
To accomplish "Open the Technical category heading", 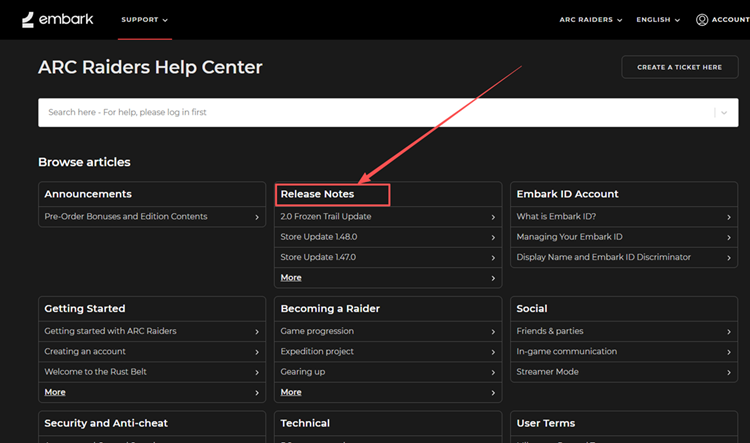I will click(x=305, y=423).
